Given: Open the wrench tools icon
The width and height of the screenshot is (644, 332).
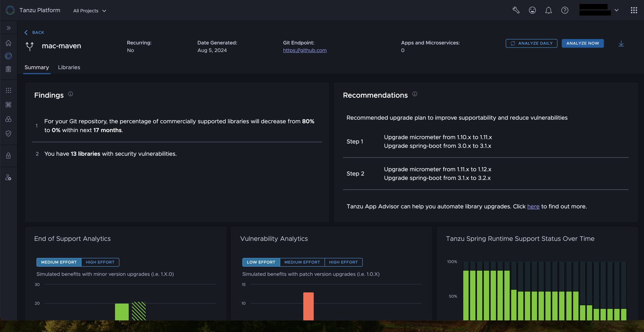Looking at the screenshot, I should point(516,10).
